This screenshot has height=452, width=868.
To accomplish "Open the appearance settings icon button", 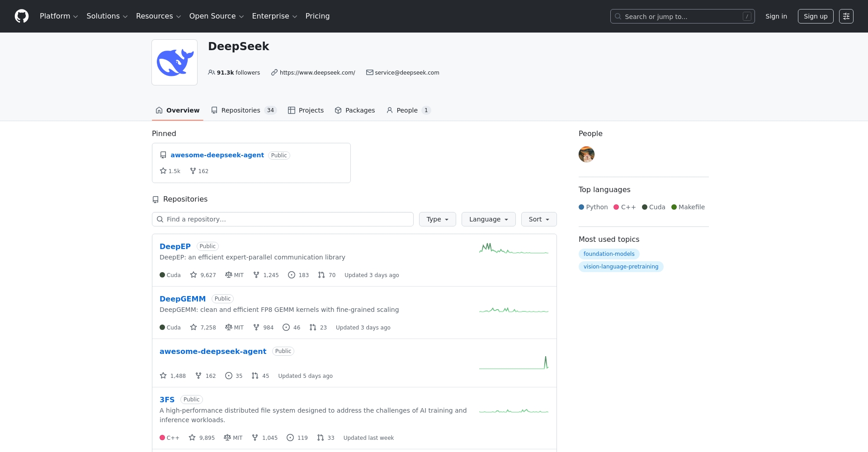I will click(846, 16).
